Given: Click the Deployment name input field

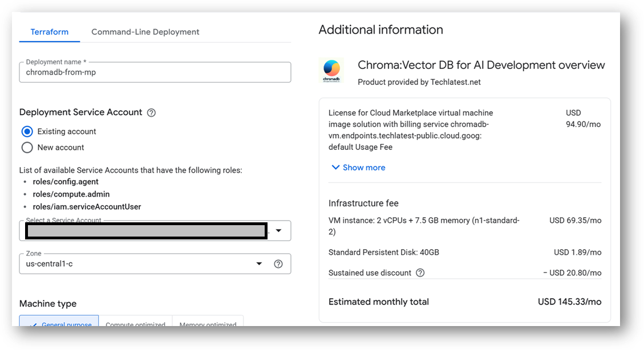Looking at the screenshot, I should tap(155, 72).
